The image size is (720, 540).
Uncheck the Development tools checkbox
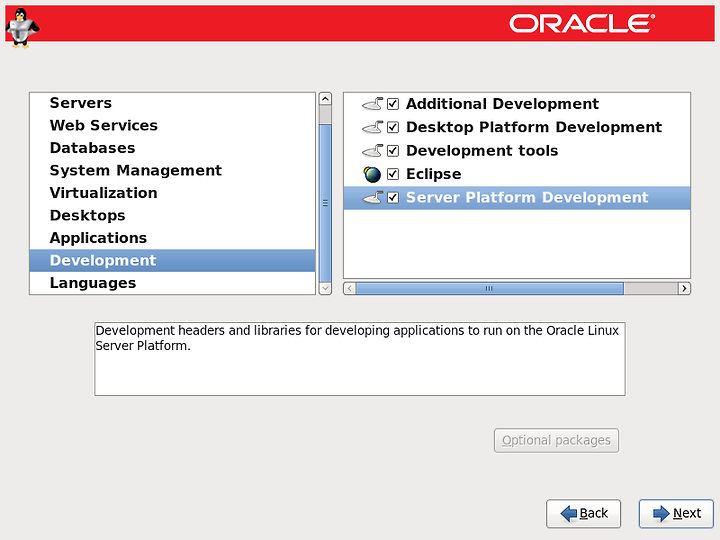(393, 151)
